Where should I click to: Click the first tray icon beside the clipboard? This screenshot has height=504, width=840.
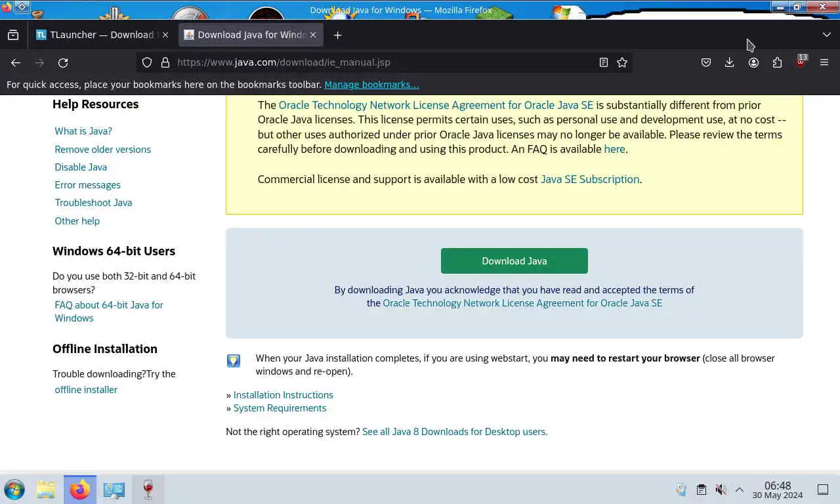pyautogui.click(x=681, y=490)
